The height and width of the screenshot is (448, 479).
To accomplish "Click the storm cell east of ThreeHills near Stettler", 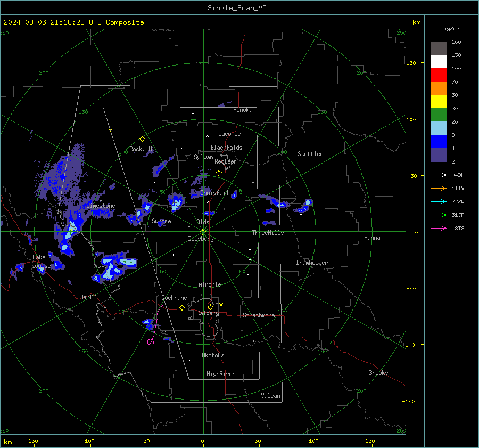I will 303,206.
